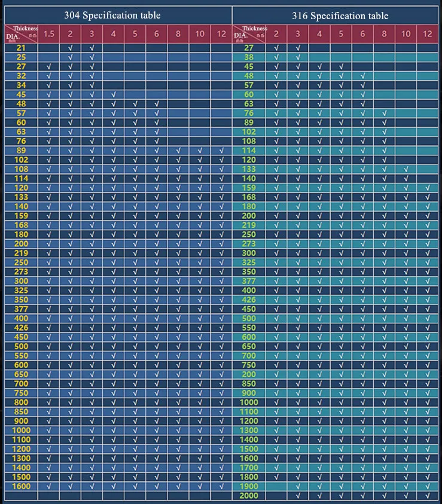Screen dimensions: 442x504
Task: Click checkmark for diameter 2000, thickness 3 in 316 table
Action: point(298,496)
